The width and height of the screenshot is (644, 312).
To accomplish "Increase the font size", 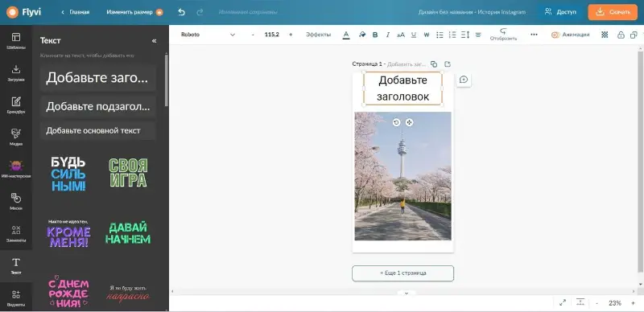I will [x=291, y=35].
